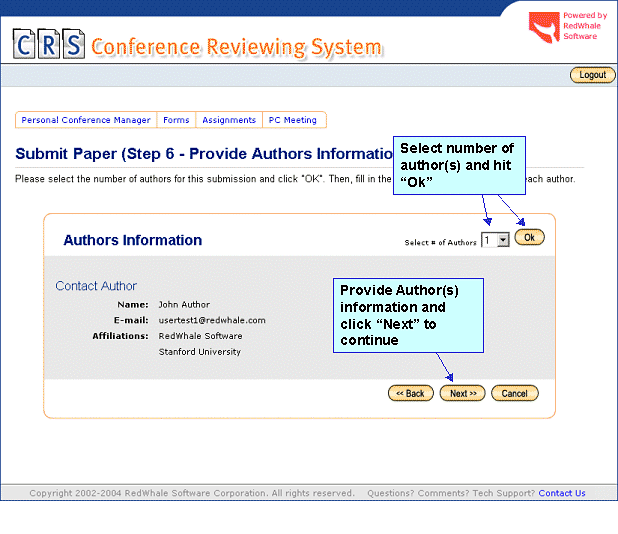618x534 pixels.
Task: Continue with the Next >> button
Action: click(x=462, y=393)
